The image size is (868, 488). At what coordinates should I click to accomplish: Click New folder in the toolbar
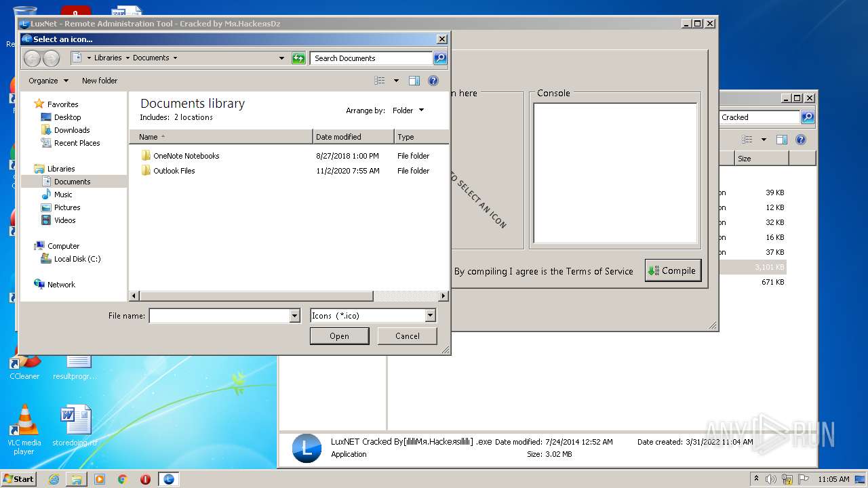[100, 81]
